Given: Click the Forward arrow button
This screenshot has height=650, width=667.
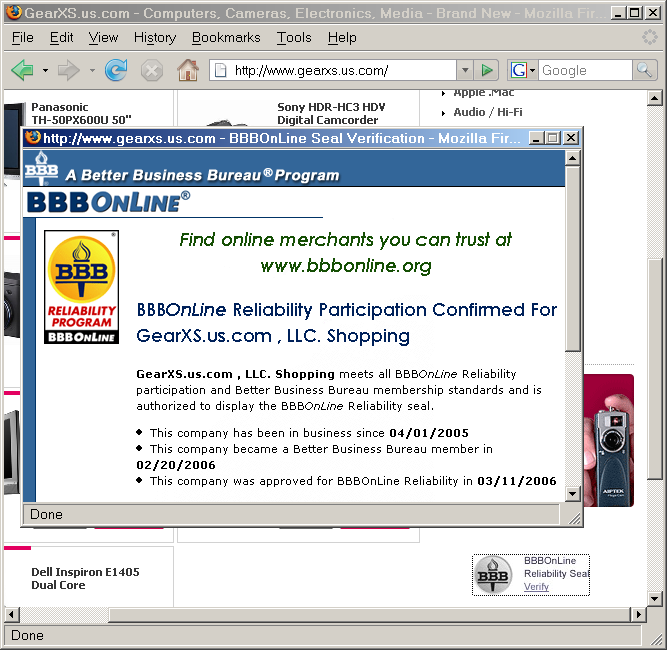Looking at the screenshot, I should tap(68, 70).
